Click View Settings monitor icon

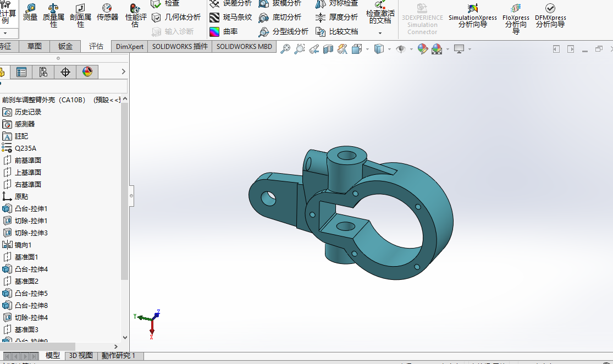click(x=459, y=49)
